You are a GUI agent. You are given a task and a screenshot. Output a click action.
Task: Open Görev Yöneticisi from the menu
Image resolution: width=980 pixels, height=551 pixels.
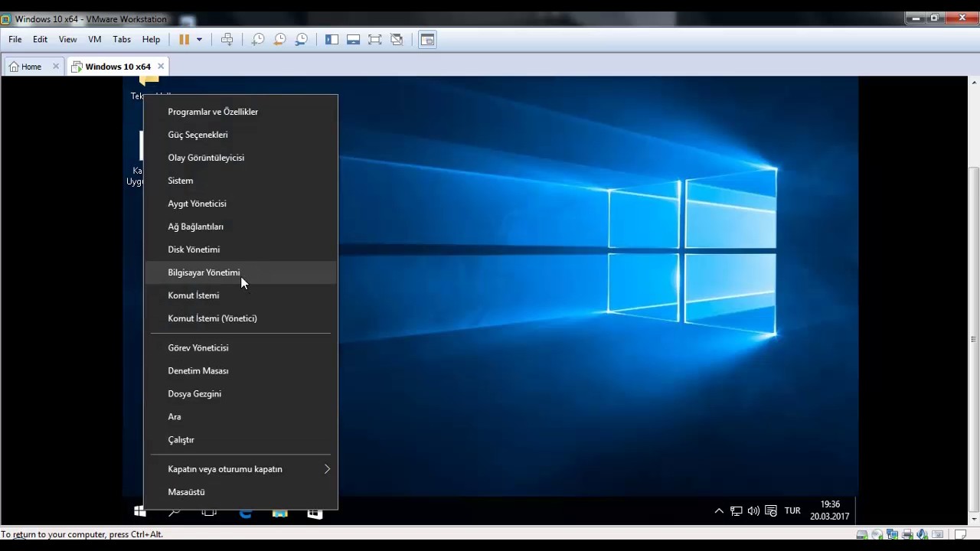240,347
